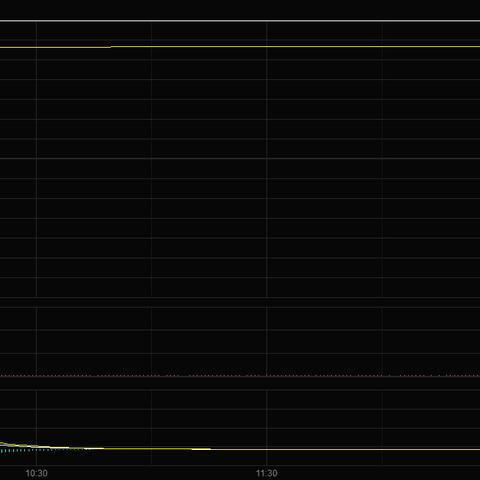The image size is (480, 480).
Task: Click the 11:30 time axis label
Action: coord(267,473)
